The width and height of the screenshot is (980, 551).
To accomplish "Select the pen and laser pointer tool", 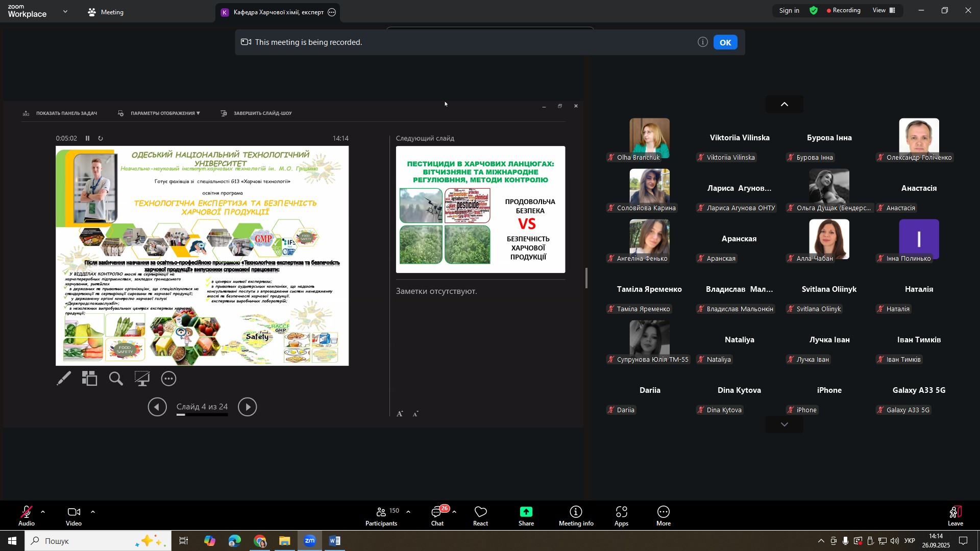I will click(x=64, y=379).
